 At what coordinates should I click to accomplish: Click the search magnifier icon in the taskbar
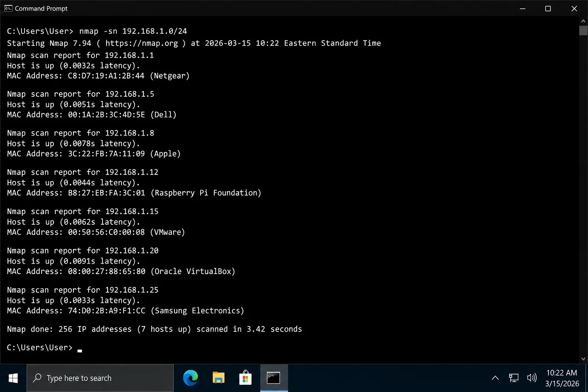tap(37, 378)
